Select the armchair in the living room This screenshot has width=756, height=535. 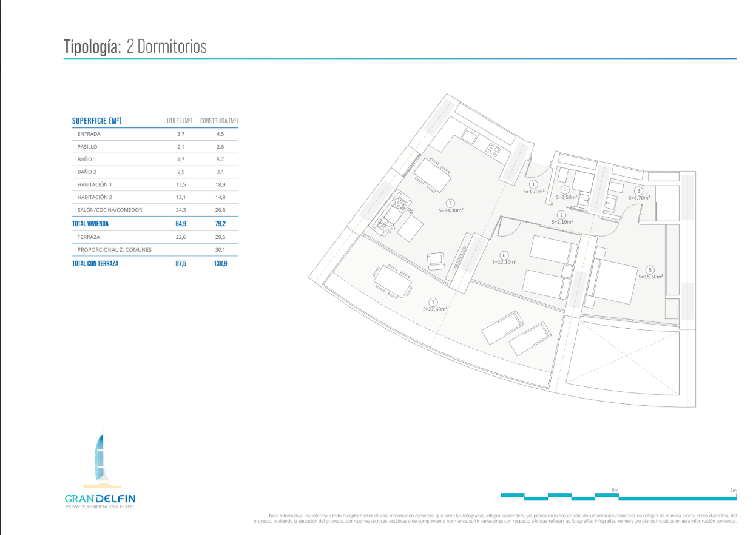[x=436, y=261]
